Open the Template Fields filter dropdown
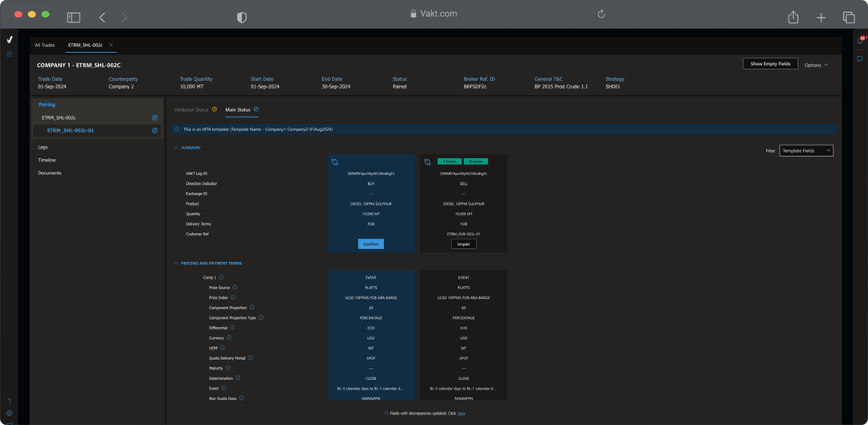 pyautogui.click(x=806, y=150)
